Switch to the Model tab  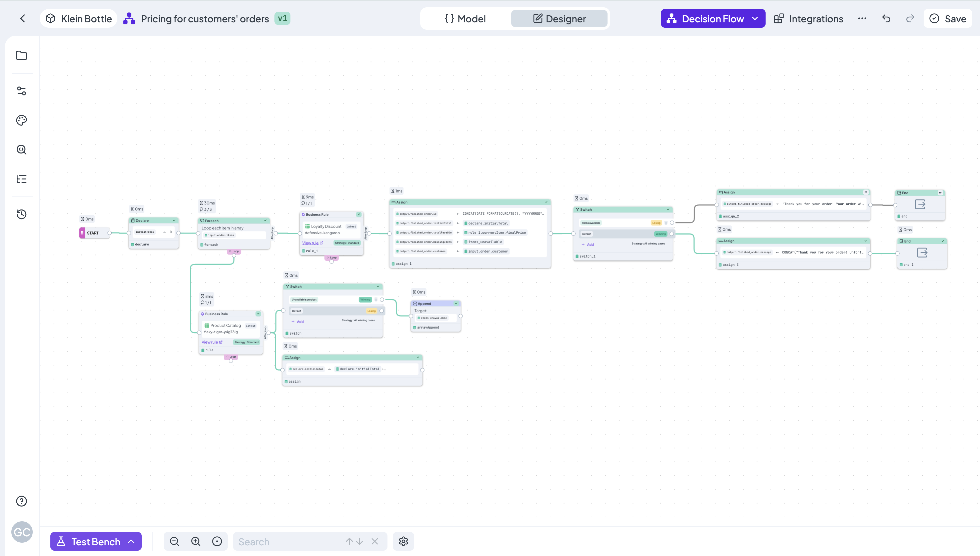click(465, 19)
